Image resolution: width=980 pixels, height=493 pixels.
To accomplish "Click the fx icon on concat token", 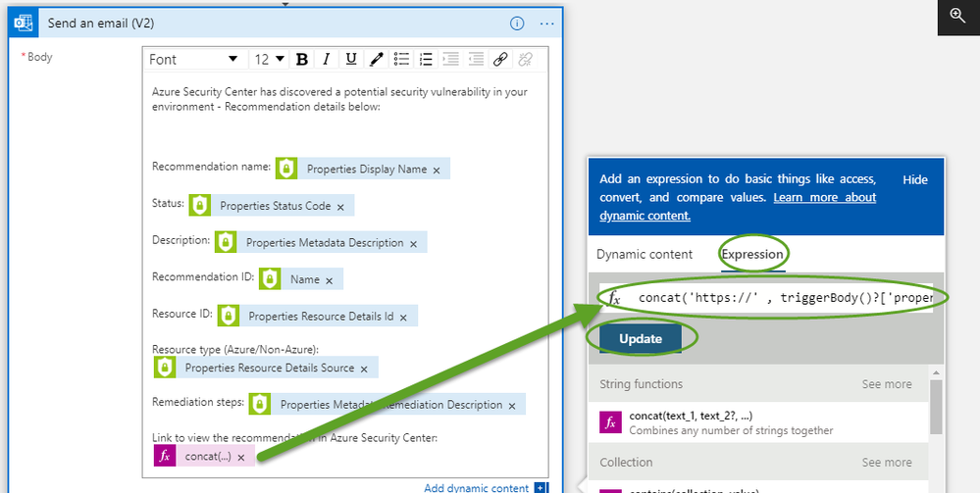I will (x=165, y=456).
